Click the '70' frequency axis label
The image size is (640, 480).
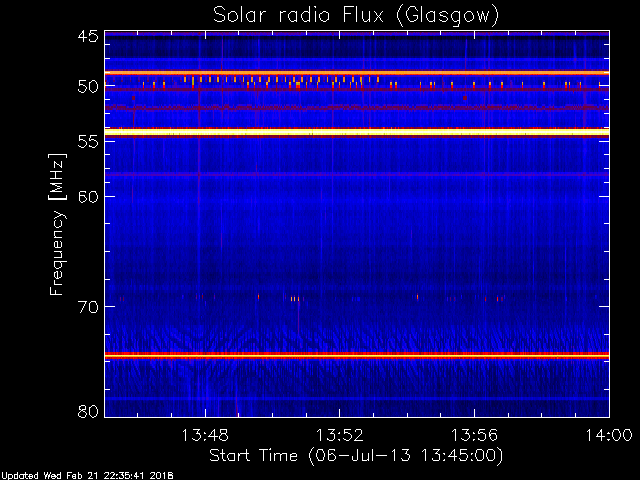click(88, 307)
